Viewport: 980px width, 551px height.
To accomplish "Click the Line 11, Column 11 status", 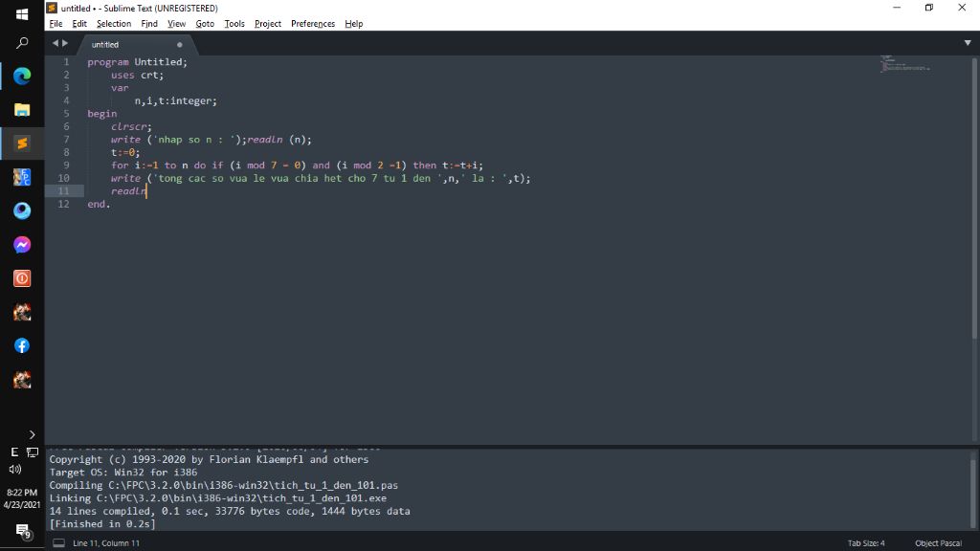I will pyautogui.click(x=106, y=543).
